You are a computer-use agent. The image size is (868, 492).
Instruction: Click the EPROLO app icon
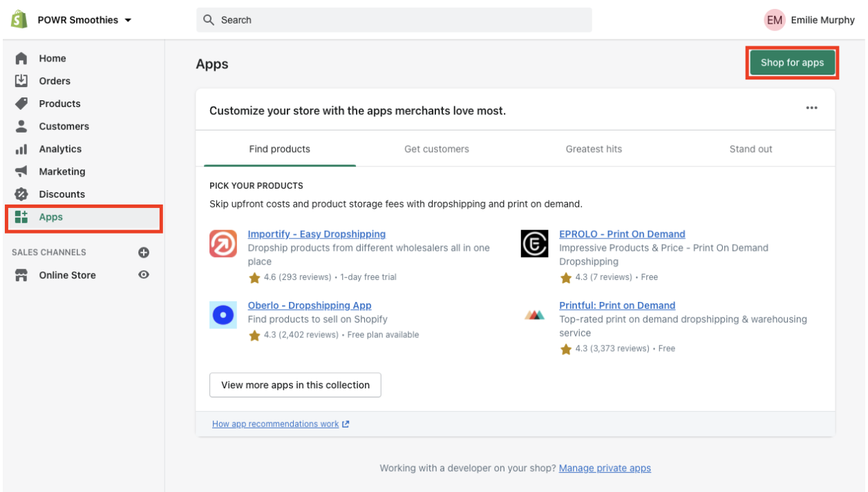click(534, 243)
